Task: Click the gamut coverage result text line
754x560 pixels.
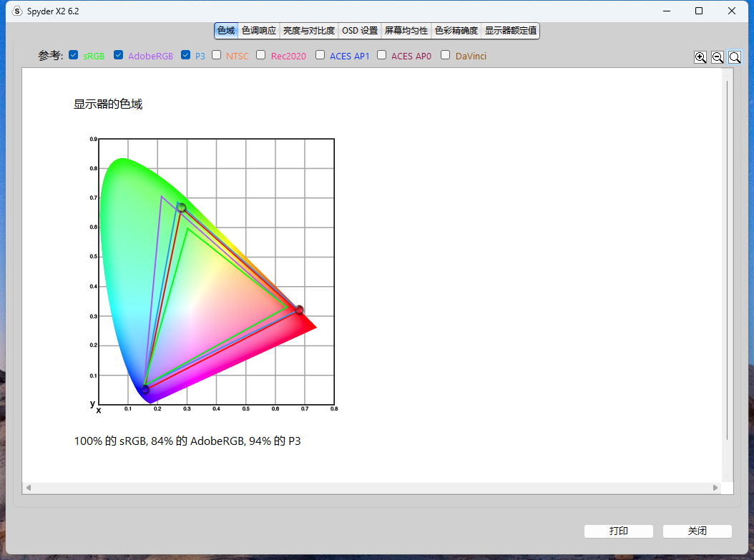Action: tap(187, 441)
